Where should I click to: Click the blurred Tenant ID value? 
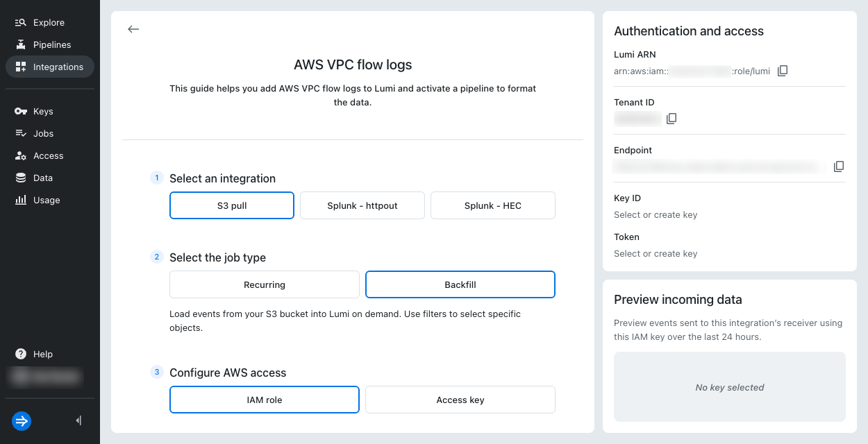pyautogui.click(x=637, y=119)
